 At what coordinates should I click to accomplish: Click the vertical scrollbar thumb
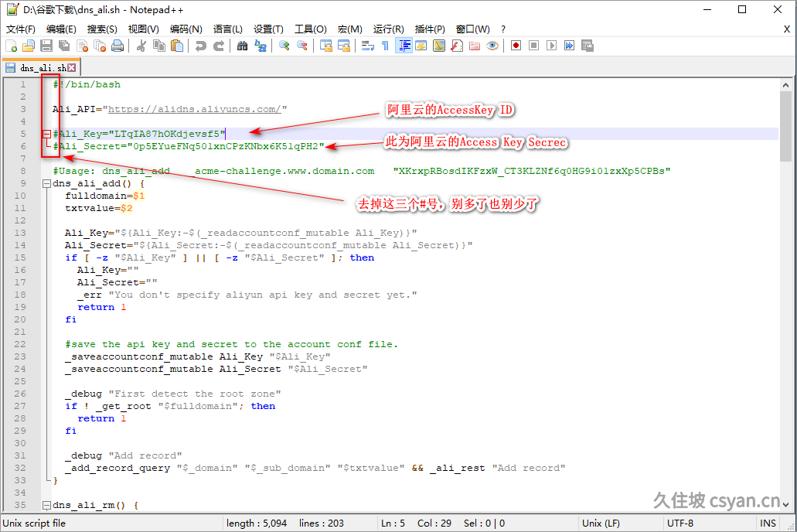point(786,126)
